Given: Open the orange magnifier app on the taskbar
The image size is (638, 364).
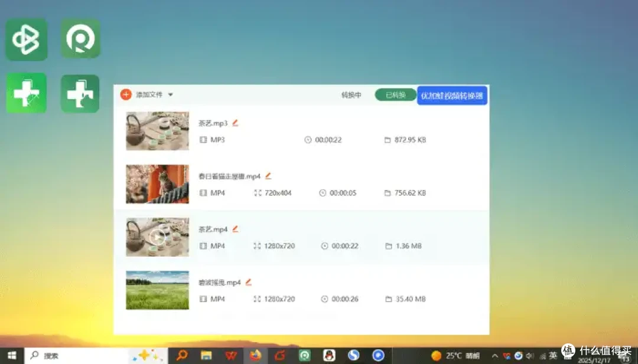Looking at the screenshot, I should click(x=182, y=356).
